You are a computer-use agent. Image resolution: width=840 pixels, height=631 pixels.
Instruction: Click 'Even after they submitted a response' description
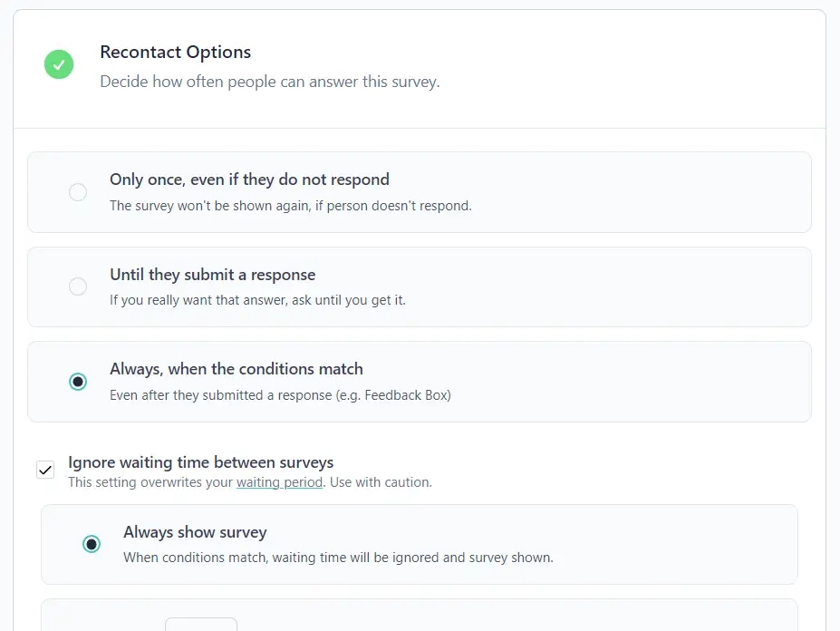click(x=280, y=395)
